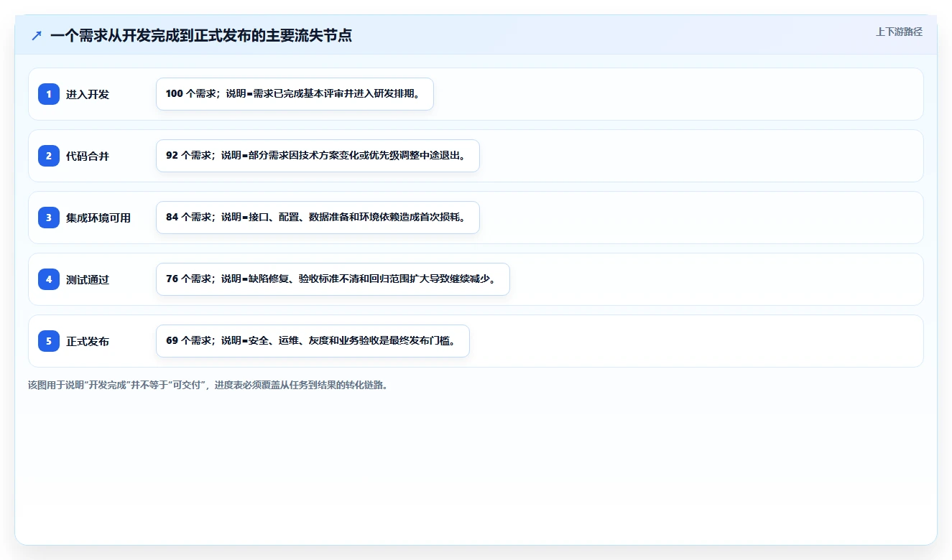Viewport: 952px width, 560px height.
Task: Click the arrow icon beside the title
Action: 37,35
